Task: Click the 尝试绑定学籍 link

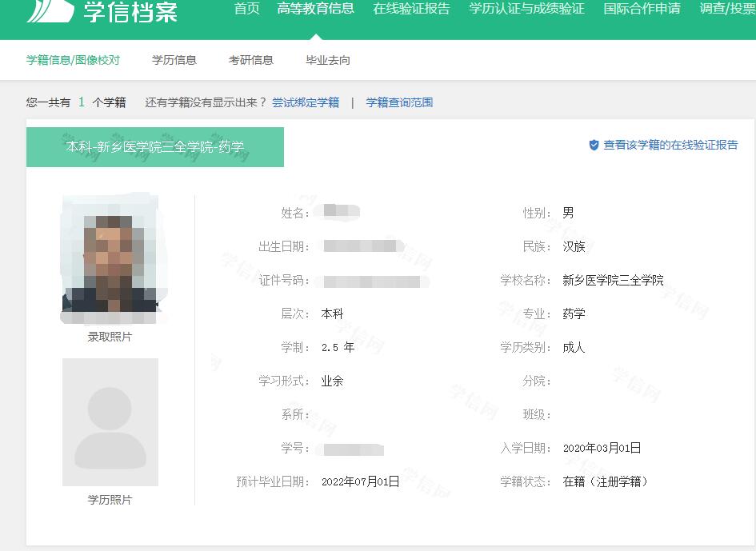Action: click(x=306, y=102)
